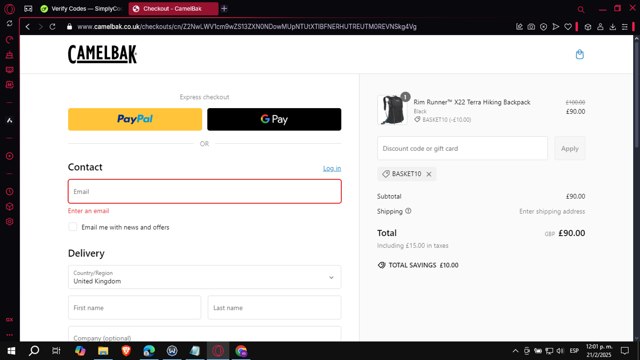The image size is (640, 360).
Task: Open the Windows notification center icon
Action: 624,351
